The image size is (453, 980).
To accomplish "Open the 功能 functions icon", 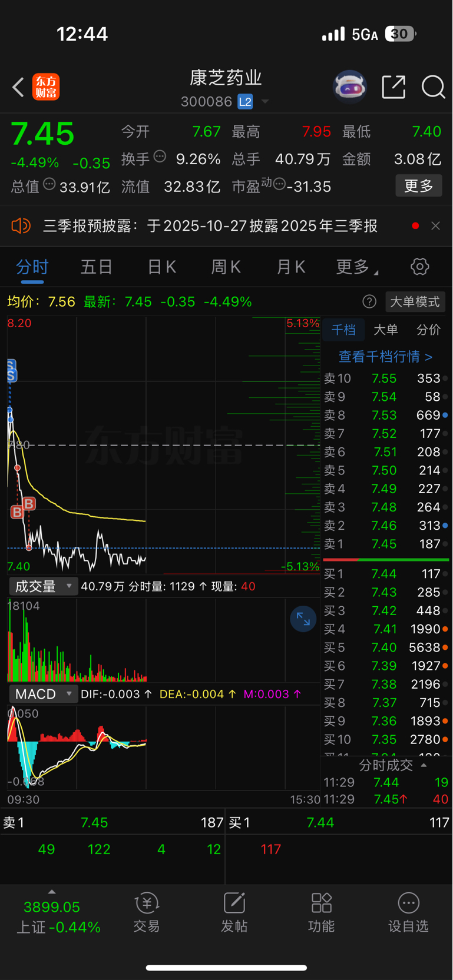I will coord(322,913).
